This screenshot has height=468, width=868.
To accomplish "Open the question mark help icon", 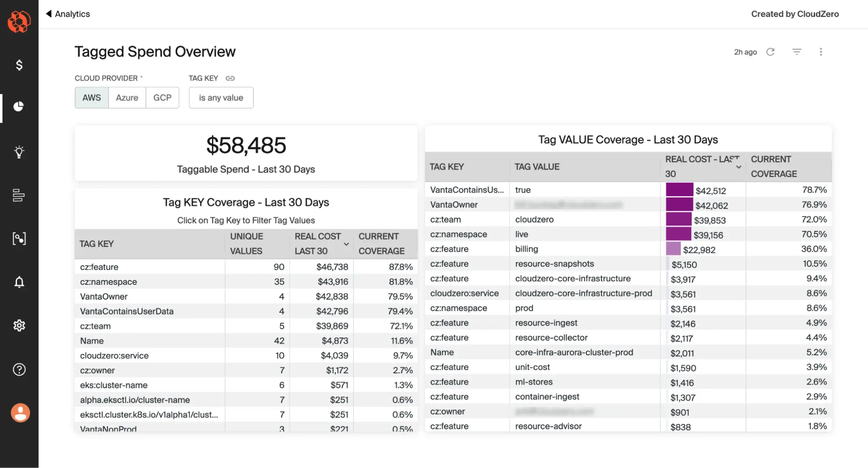I will coord(19,369).
